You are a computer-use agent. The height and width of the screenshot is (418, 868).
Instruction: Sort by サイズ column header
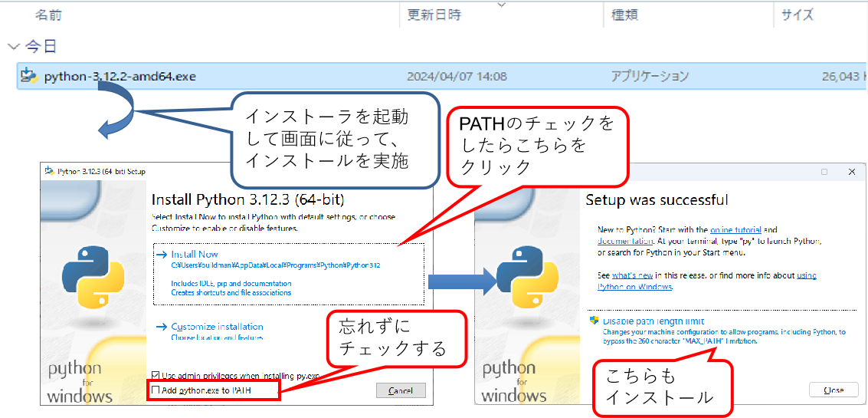[x=798, y=15]
